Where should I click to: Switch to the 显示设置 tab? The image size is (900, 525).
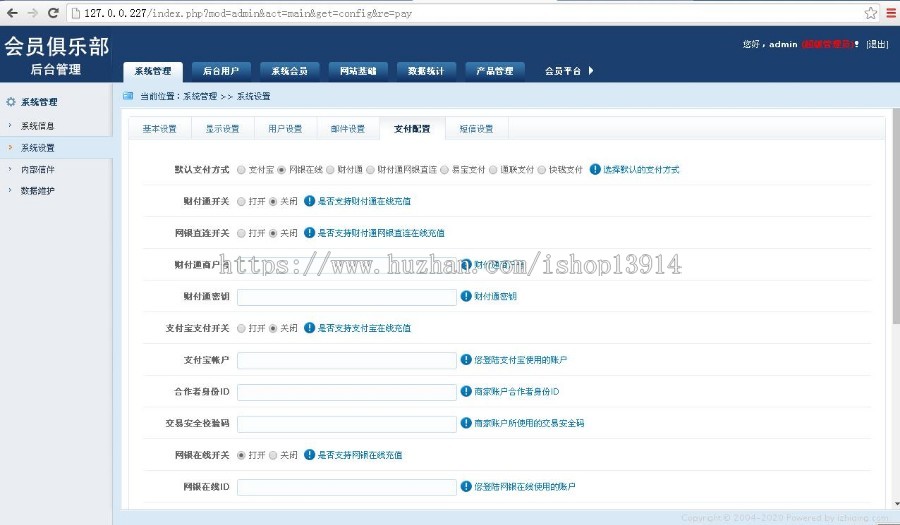[222, 129]
